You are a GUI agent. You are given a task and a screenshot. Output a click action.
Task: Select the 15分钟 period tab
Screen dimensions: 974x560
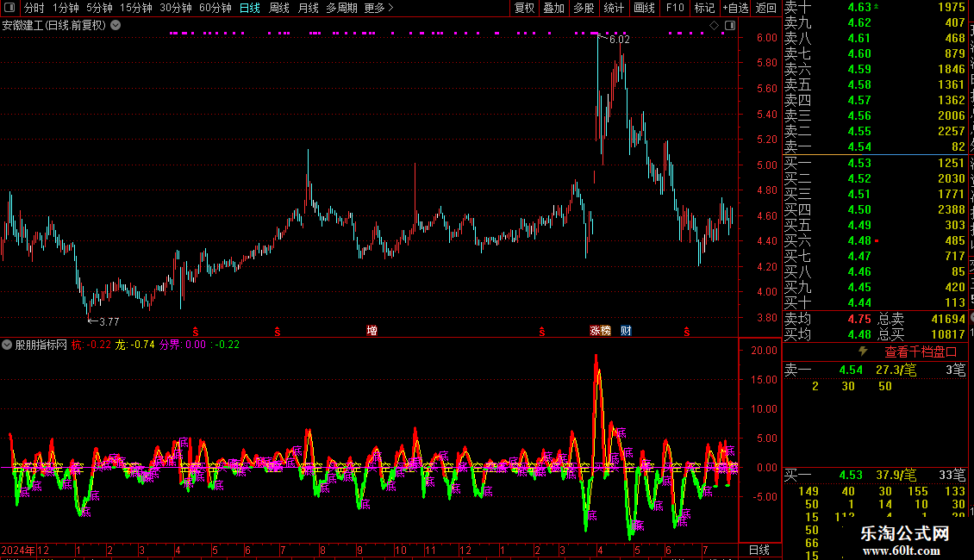point(136,8)
